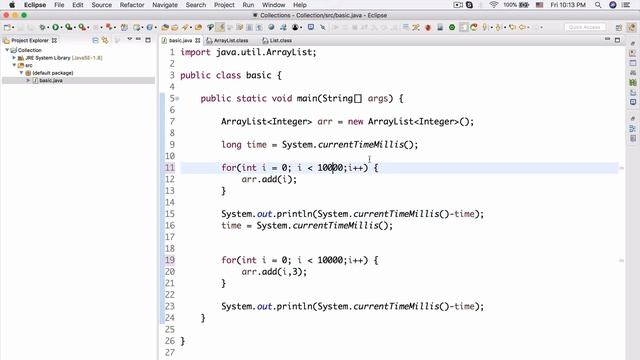Open the File menu

[x=59, y=5]
